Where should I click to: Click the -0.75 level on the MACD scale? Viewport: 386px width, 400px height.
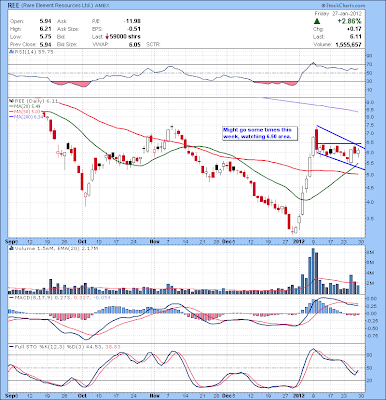(371, 336)
